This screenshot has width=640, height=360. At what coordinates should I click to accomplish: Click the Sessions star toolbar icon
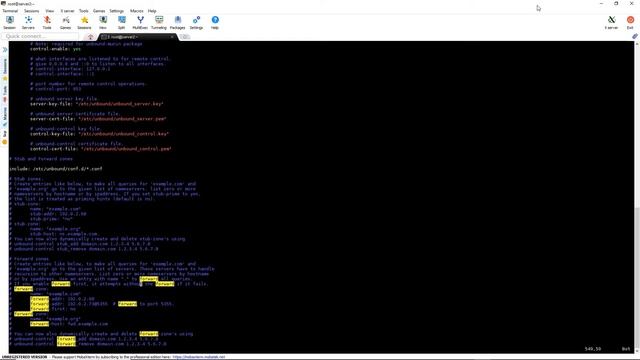(84, 22)
